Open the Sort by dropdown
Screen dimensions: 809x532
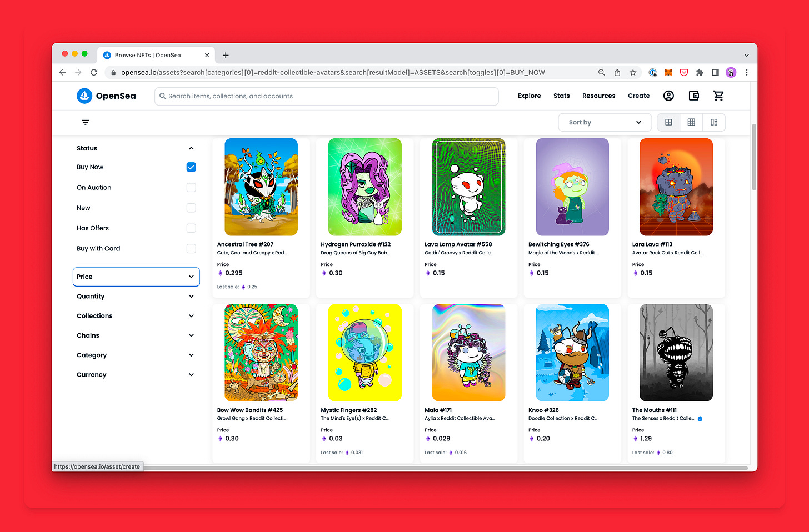tap(605, 122)
